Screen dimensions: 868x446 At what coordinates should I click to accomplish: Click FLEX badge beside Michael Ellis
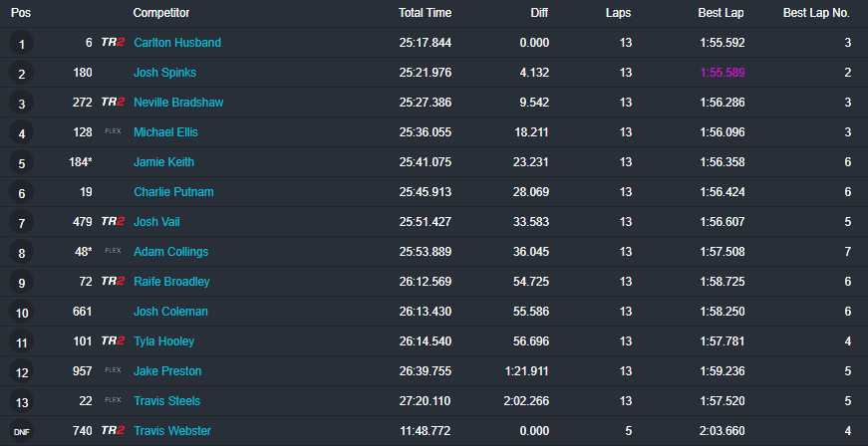pos(113,131)
